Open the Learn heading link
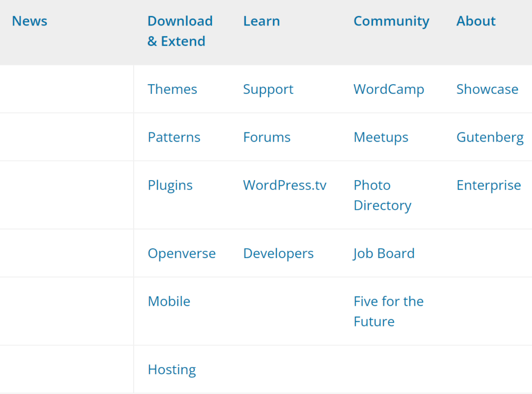 (x=262, y=21)
